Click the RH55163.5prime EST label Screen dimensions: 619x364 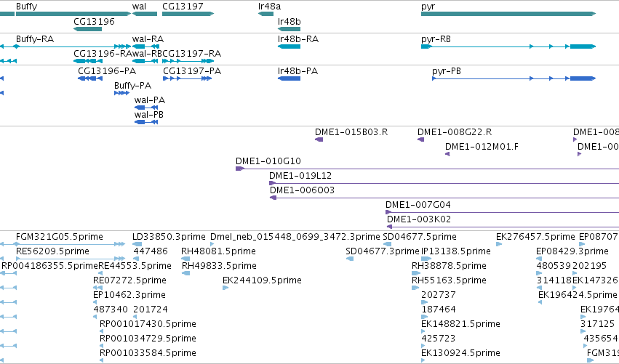449,280
